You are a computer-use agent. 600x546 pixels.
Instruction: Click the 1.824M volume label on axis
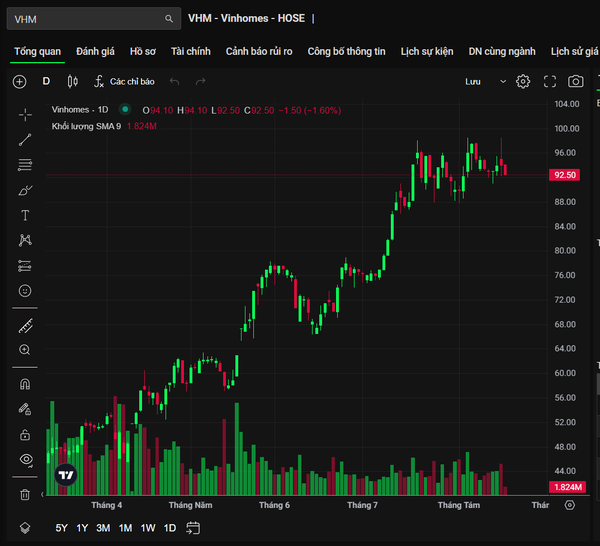click(x=567, y=487)
